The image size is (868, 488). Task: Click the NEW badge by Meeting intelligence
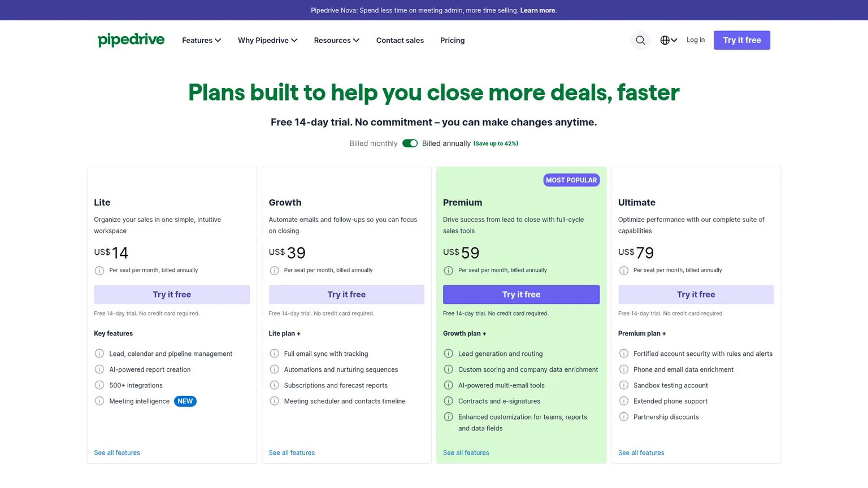pyautogui.click(x=185, y=401)
